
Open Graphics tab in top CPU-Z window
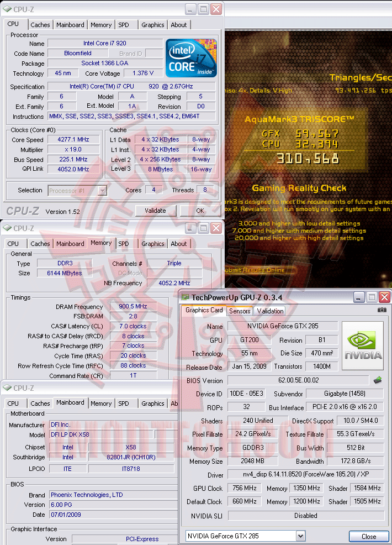coord(153,25)
